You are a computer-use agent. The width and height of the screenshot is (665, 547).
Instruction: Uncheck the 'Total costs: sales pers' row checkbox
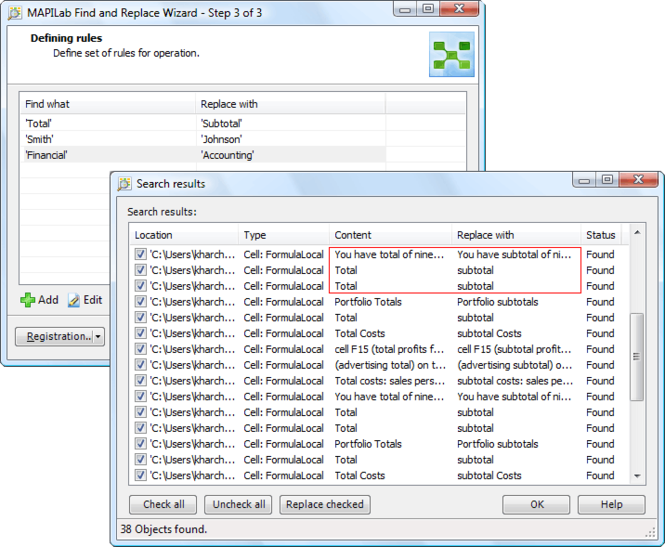(x=140, y=381)
